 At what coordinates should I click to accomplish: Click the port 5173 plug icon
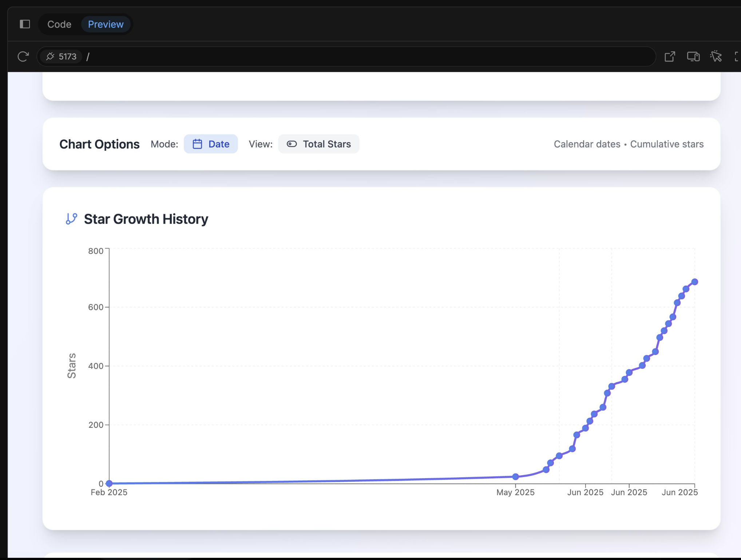tap(50, 56)
